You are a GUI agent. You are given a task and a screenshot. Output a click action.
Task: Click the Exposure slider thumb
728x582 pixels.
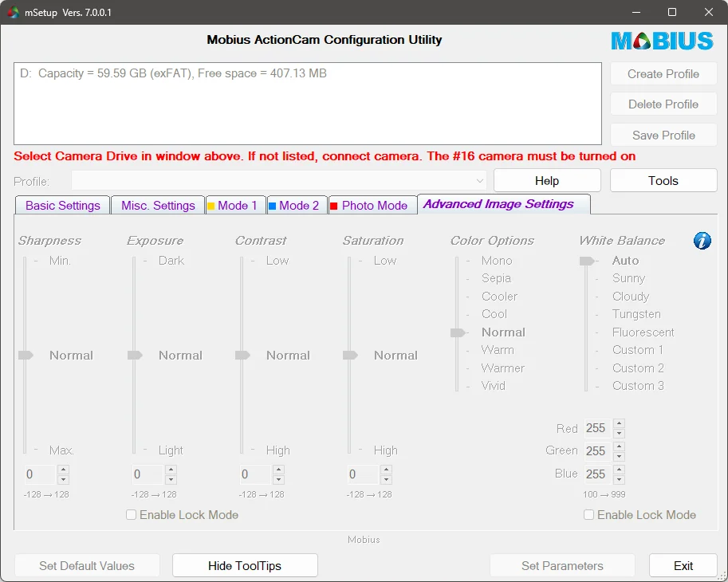click(135, 356)
